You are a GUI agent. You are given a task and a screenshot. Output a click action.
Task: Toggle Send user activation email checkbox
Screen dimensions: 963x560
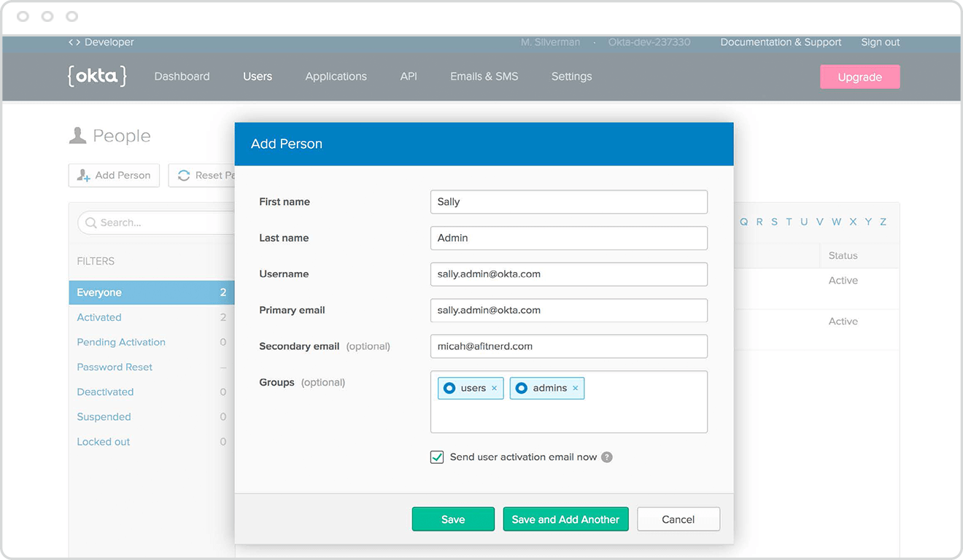[x=437, y=457]
